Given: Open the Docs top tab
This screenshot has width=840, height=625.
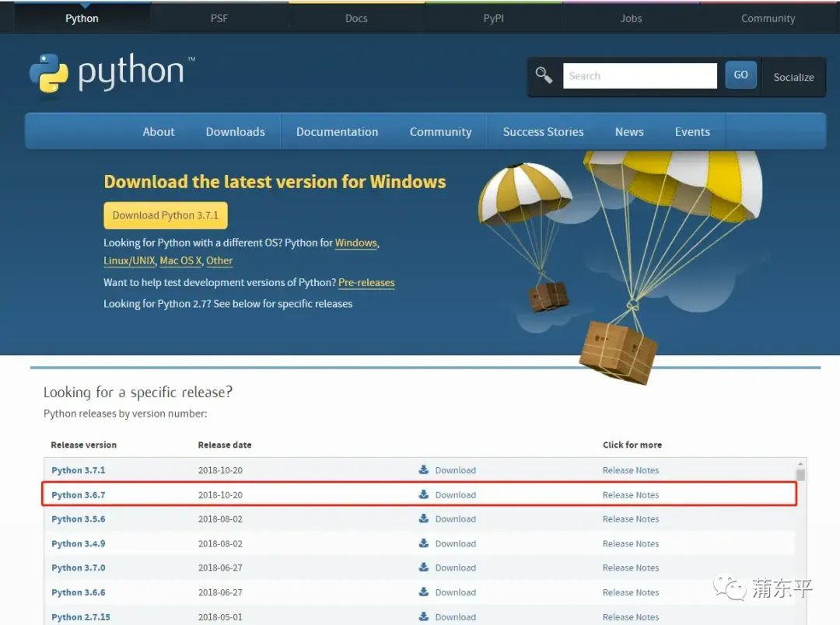Looking at the screenshot, I should point(356,18).
